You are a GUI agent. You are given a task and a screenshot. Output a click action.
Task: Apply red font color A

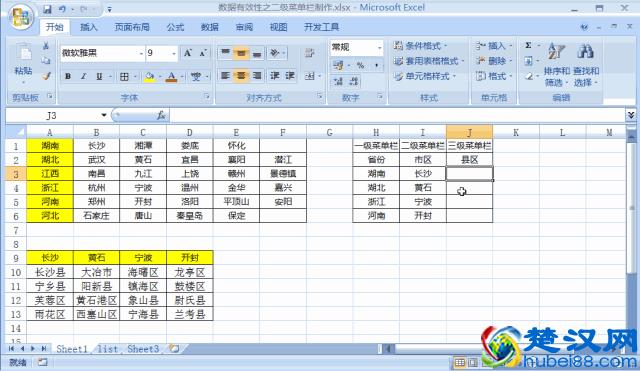click(171, 76)
